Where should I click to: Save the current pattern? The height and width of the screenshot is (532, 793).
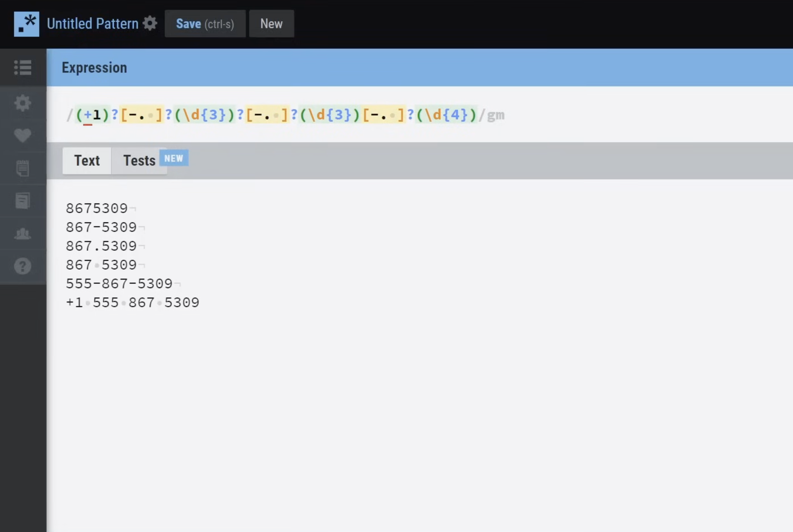click(x=205, y=23)
